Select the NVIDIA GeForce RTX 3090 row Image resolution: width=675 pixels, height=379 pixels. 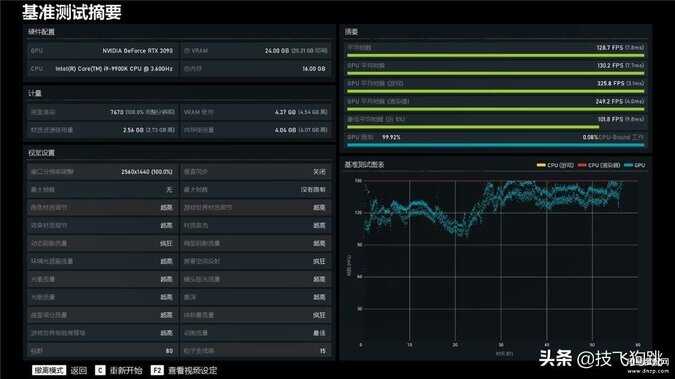102,51
